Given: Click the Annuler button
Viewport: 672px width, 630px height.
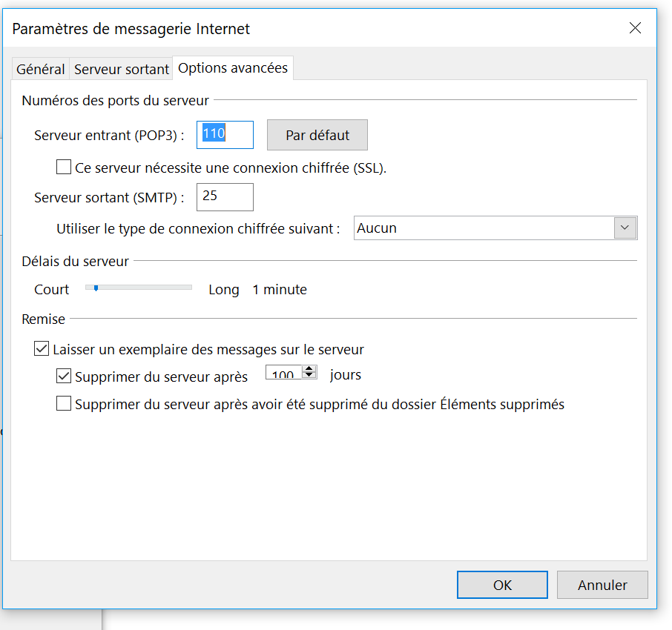Looking at the screenshot, I should click(602, 585).
